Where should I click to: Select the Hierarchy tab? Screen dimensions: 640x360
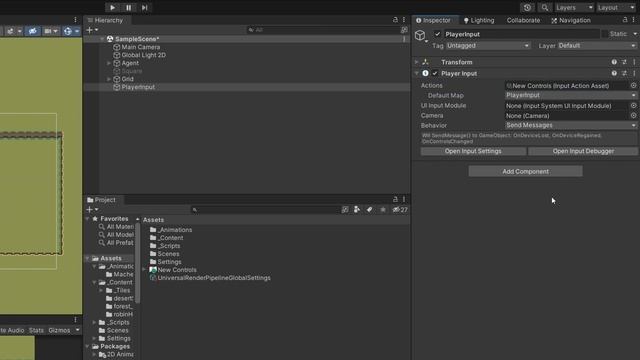[105, 20]
